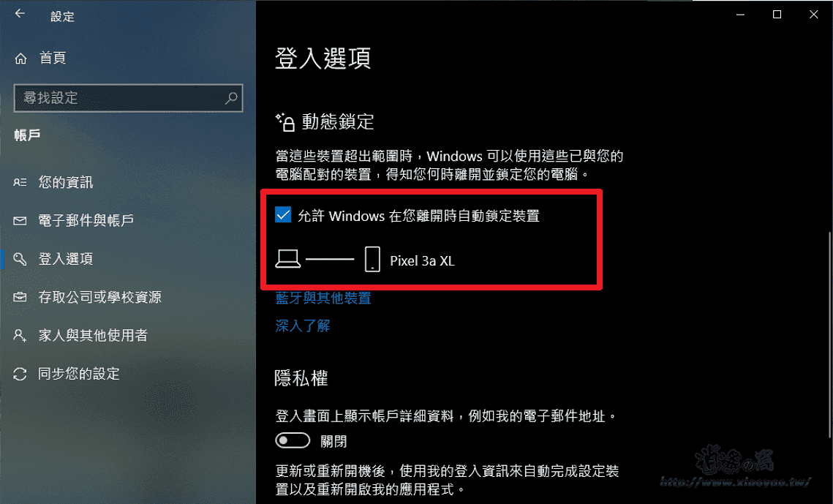833x504 pixels.
Task: Focus the 尋找設定 search field
Action: point(128,98)
